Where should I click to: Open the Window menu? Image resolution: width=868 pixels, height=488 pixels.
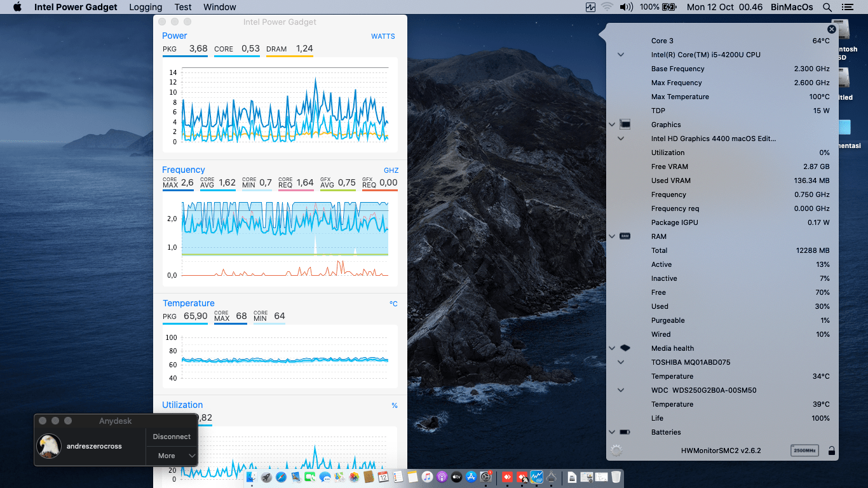(x=219, y=7)
